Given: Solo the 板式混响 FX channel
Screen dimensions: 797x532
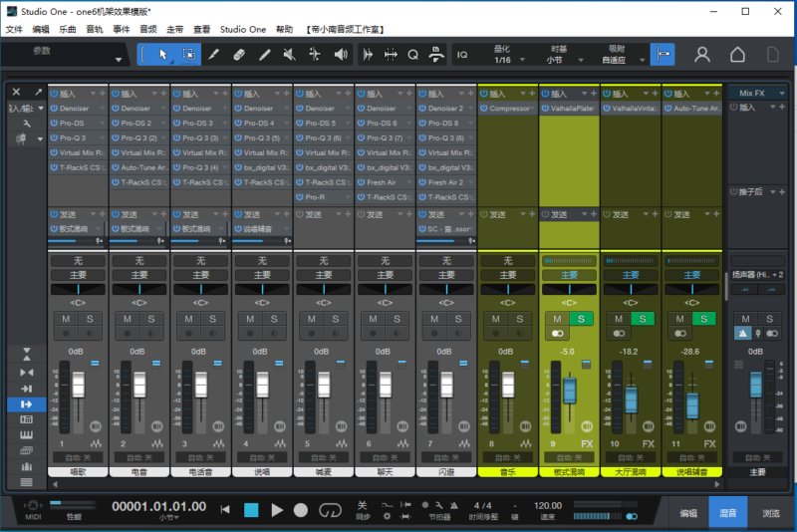Looking at the screenshot, I should tap(581, 319).
